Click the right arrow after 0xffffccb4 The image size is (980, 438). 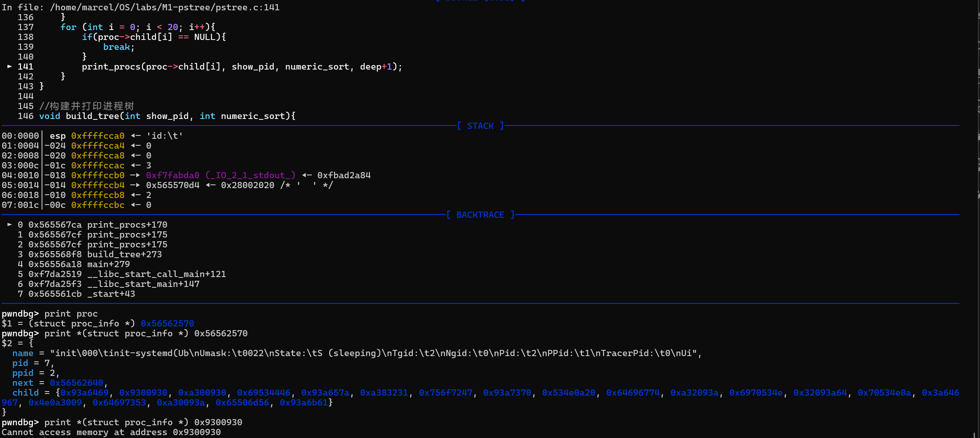pos(135,185)
